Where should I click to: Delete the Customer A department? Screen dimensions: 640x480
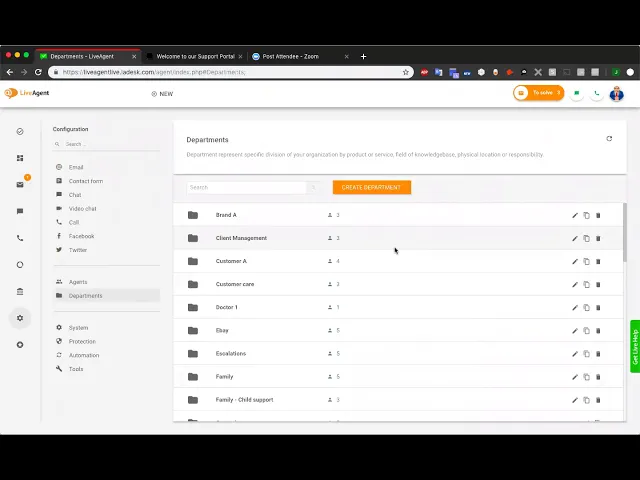(x=598, y=261)
